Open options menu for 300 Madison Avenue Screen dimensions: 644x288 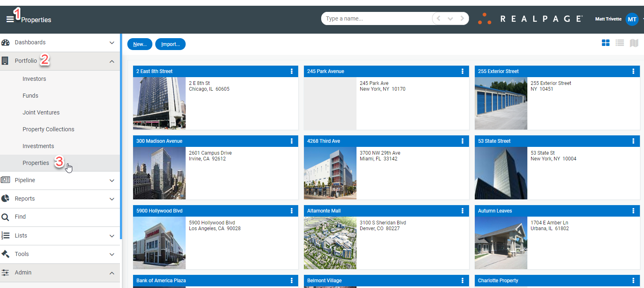[292, 141]
